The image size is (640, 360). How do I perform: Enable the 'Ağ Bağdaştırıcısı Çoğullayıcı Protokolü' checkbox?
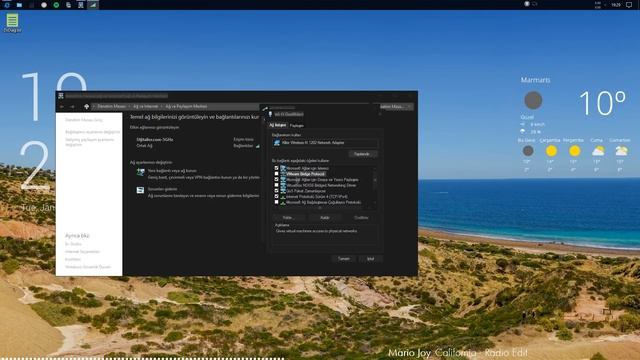pos(276,202)
